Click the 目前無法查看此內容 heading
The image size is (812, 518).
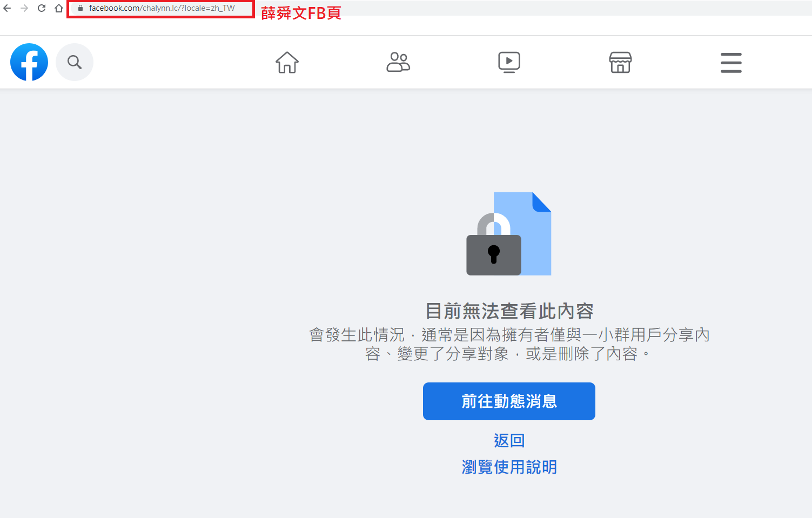[x=509, y=311]
